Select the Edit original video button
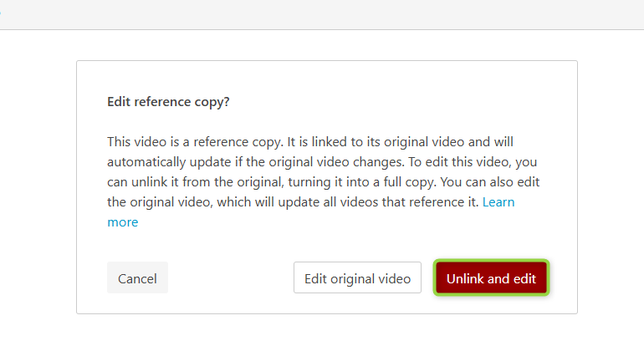 (357, 277)
